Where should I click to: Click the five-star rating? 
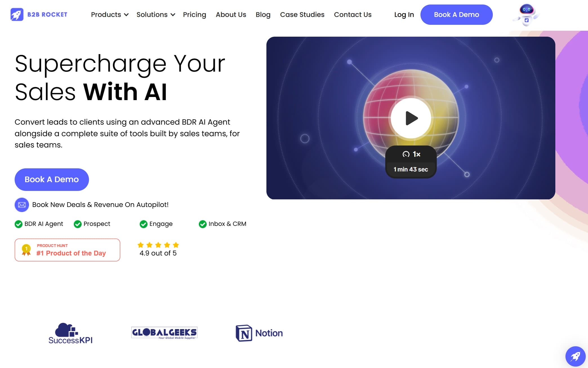pos(158,245)
